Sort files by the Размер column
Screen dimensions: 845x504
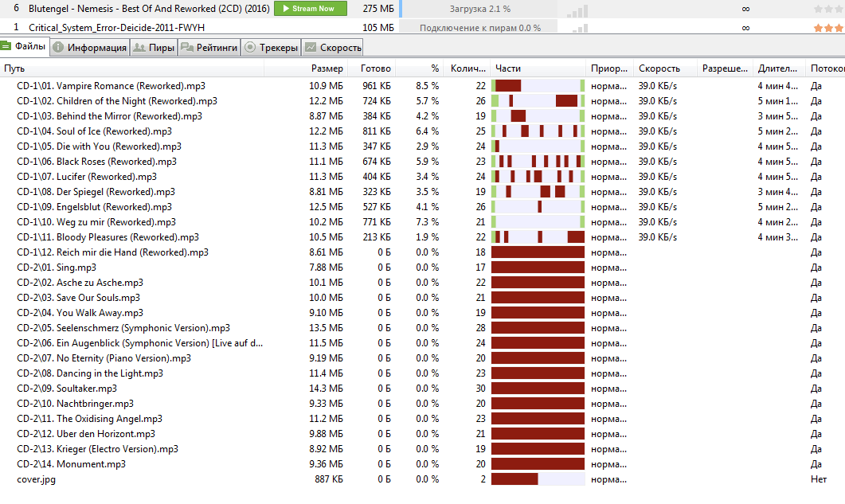click(x=327, y=68)
